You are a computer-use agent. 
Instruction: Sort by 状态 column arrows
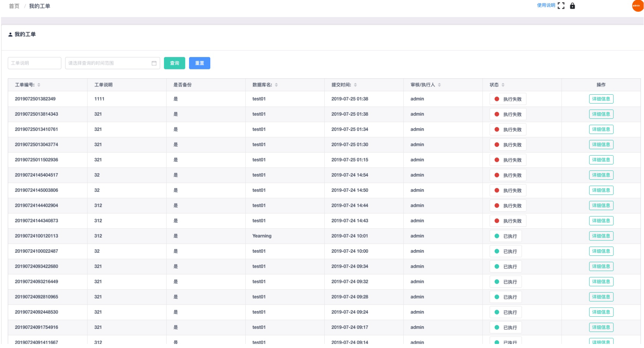(x=503, y=85)
